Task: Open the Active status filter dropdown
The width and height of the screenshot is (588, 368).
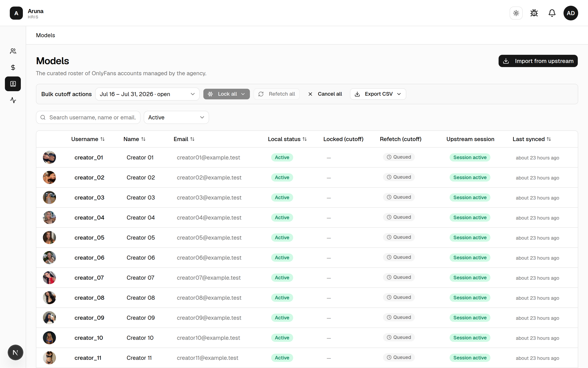Action: [x=176, y=117]
